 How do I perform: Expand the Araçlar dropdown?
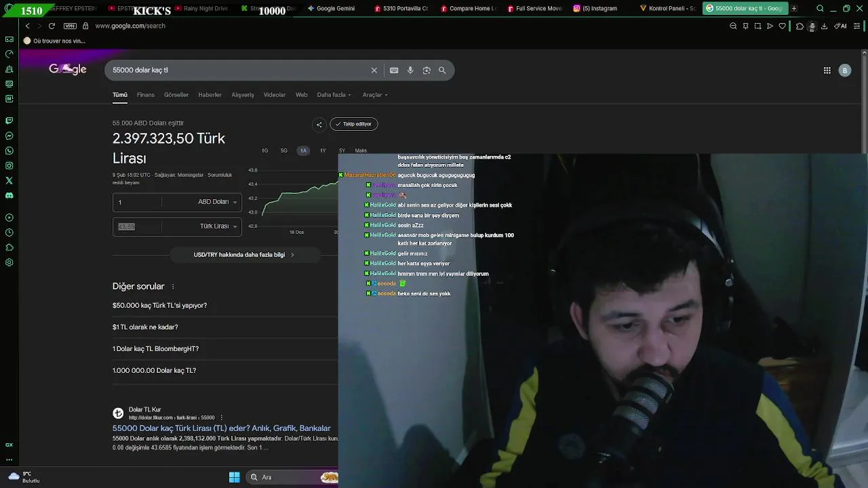(375, 95)
